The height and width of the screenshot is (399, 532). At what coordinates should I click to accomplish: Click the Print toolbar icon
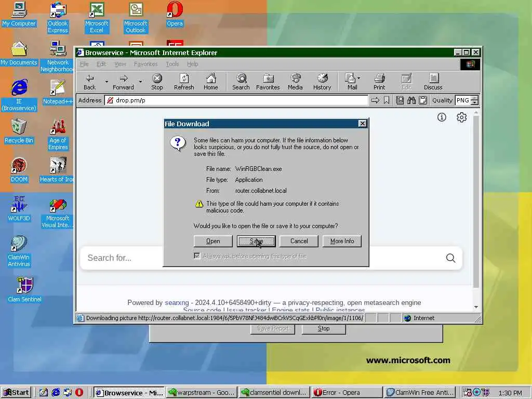379,82
